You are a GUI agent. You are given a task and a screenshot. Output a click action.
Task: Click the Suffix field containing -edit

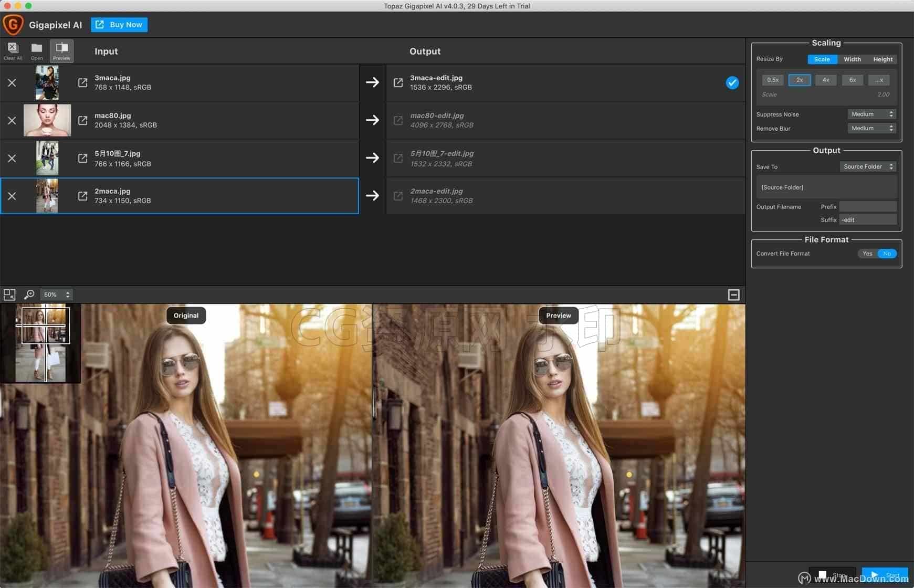coord(868,219)
